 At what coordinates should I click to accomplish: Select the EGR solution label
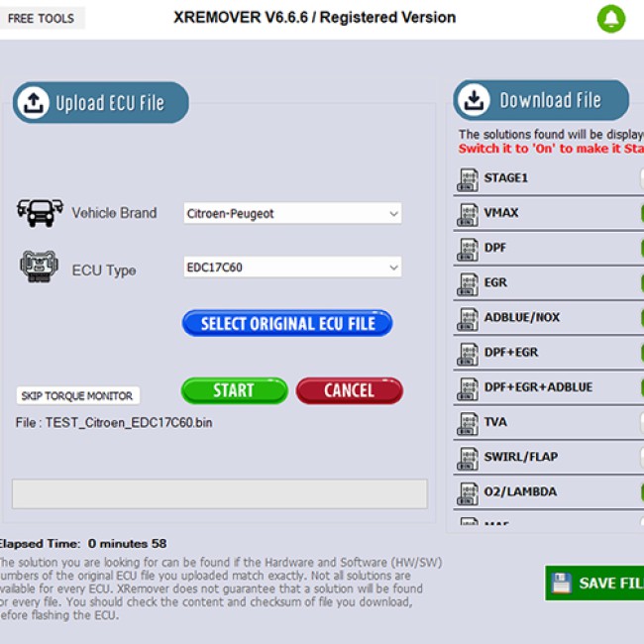pyautogui.click(x=495, y=282)
